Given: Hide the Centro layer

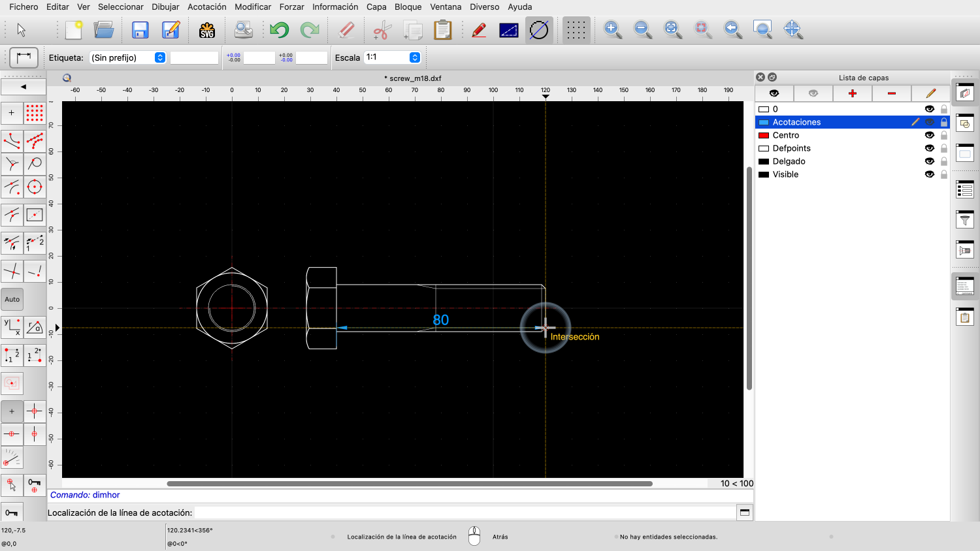Looking at the screenshot, I should [929, 135].
